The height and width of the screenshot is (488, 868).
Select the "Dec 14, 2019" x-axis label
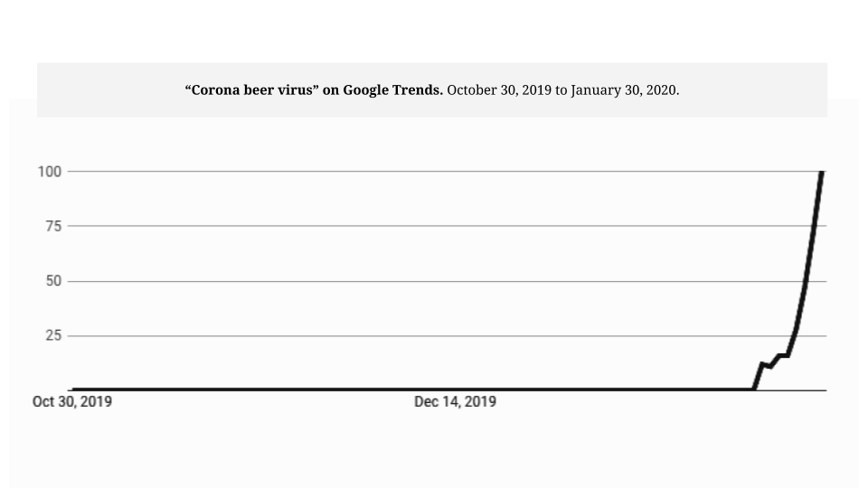[x=455, y=401]
